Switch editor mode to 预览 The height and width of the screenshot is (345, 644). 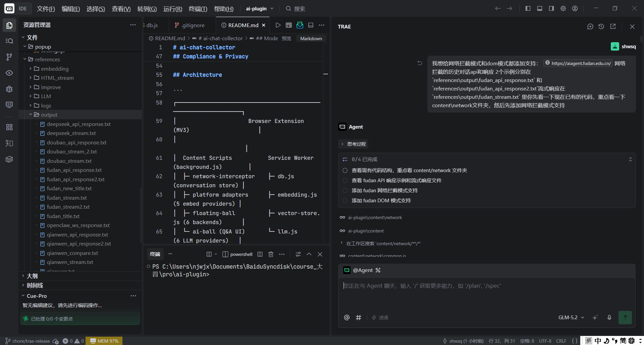[286, 39]
